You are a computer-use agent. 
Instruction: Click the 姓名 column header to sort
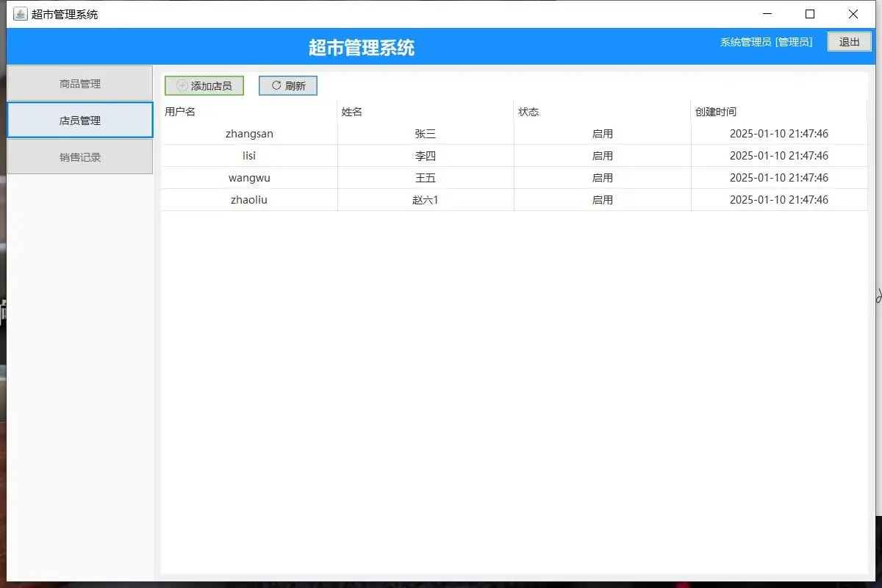tap(353, 112)
